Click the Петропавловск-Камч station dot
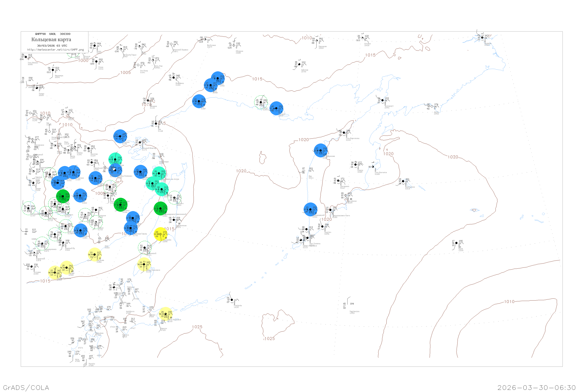The width and height of the screenshot is (588, 392). click(330, 210)
